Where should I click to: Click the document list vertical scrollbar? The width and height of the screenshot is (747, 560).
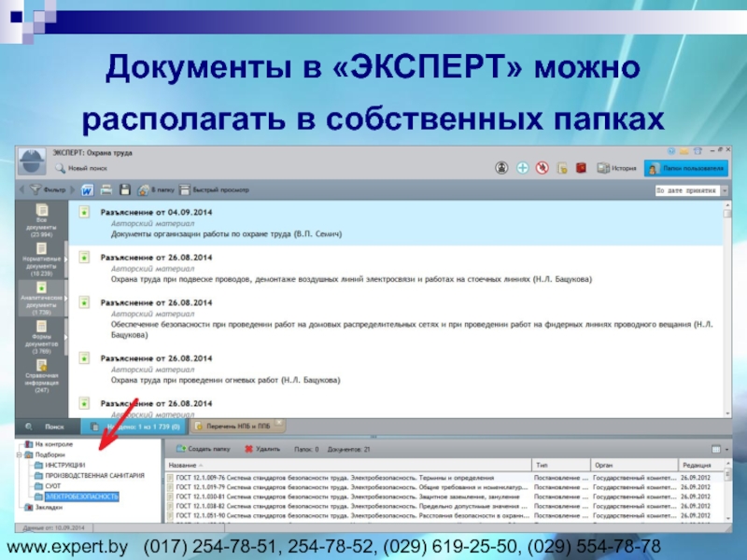coord(727,310)
